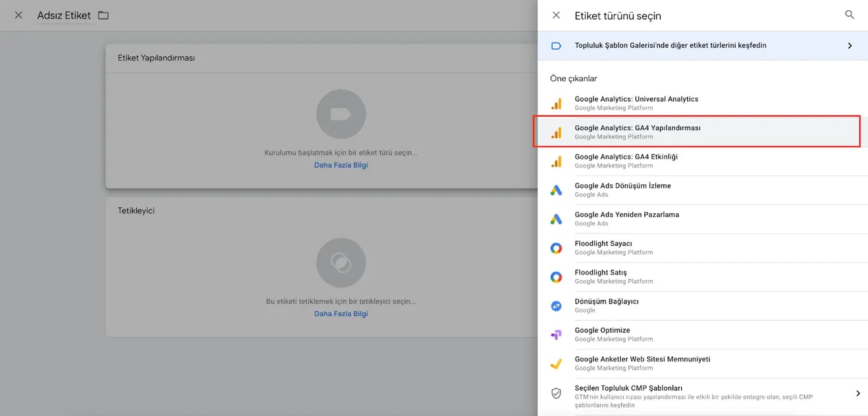The image size is (868, 416).
Task: Select the Dönüşüm Bağlayıcı icon
Action: pos(557,305)
